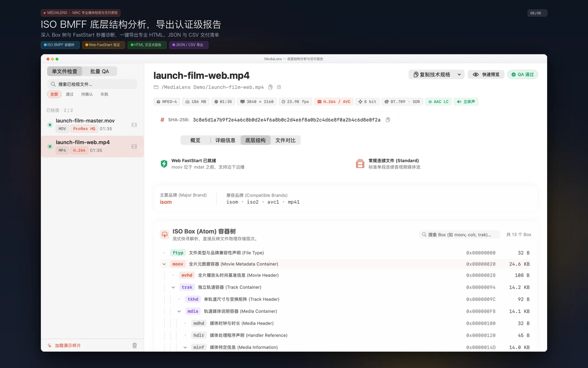
Task: Copy the SHA-256 hash value
Action: tap(388, 120)
